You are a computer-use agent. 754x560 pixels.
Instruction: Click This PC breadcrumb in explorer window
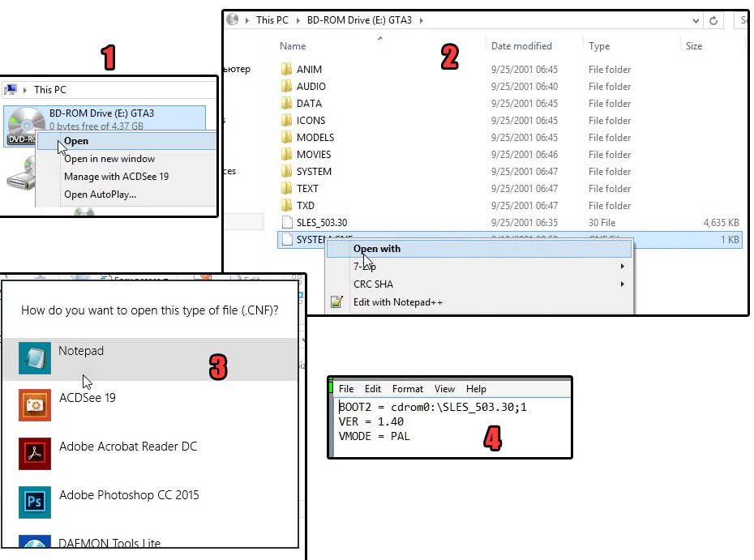(272, 20)
